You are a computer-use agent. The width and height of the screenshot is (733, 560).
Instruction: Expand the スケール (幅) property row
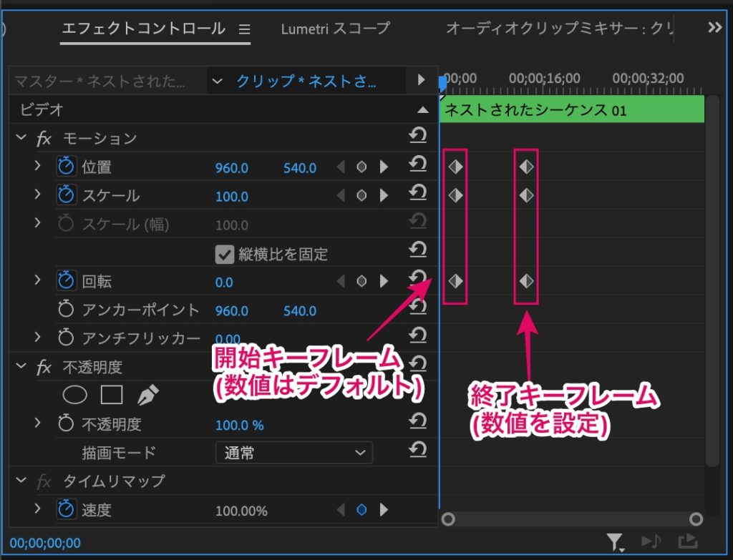point(37,223)
